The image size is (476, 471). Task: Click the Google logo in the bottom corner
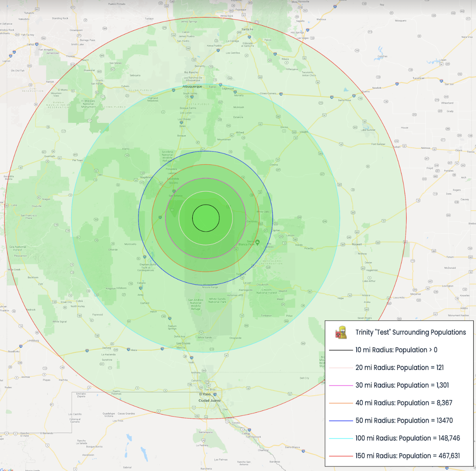tap(7, 469)
